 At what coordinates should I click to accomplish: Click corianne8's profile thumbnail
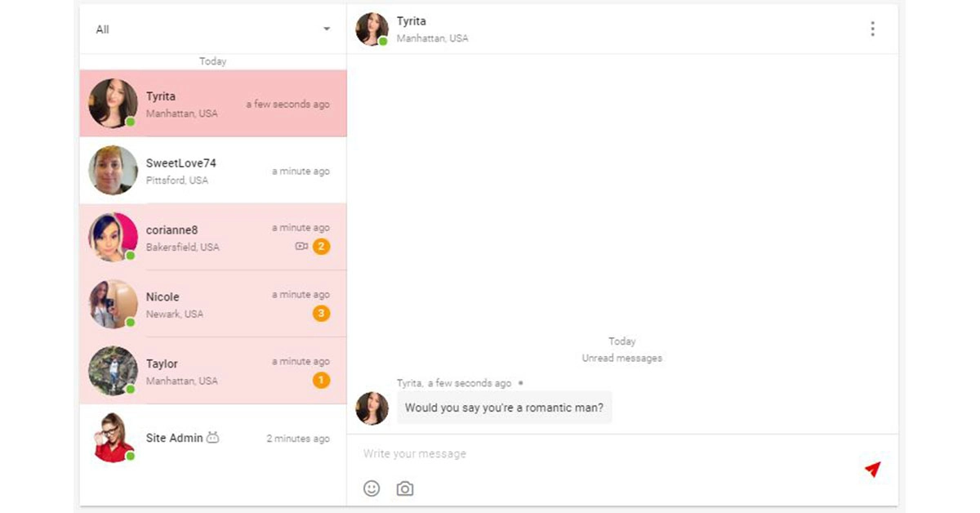point(113,237)
